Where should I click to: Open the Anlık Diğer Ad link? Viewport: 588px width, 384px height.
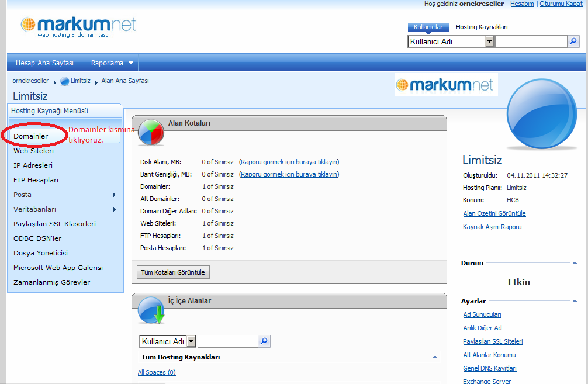pos(482,328)
